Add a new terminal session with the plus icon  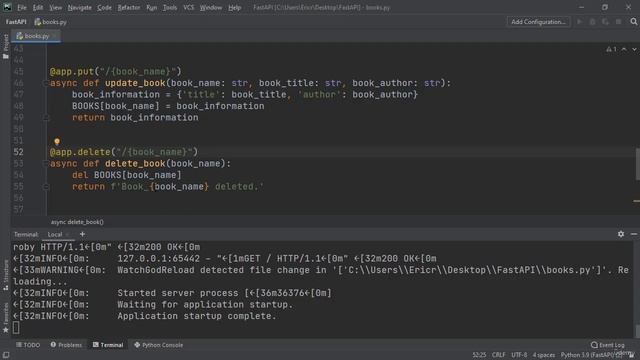click(x=82, y=234)
